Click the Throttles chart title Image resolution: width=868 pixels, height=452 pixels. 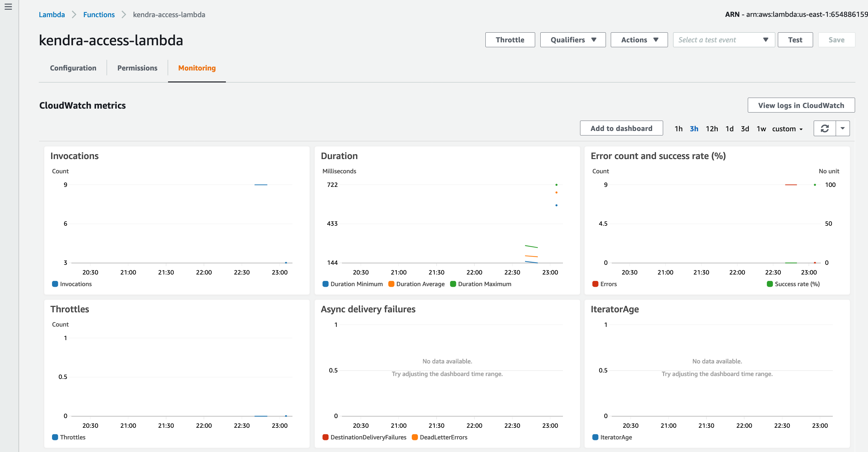[x=70, y=309]
